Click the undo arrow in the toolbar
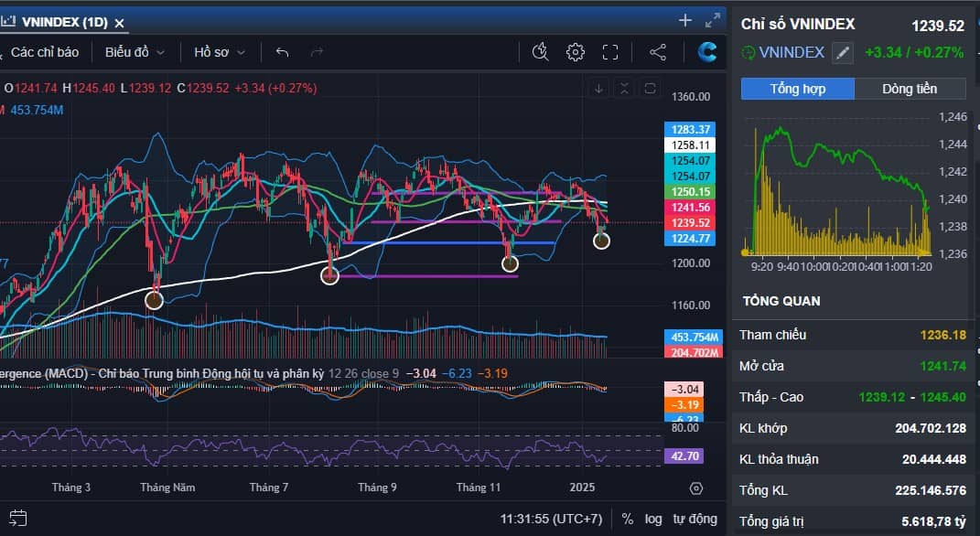The width and height of the screenshot is (980, 536). point(282,52)
